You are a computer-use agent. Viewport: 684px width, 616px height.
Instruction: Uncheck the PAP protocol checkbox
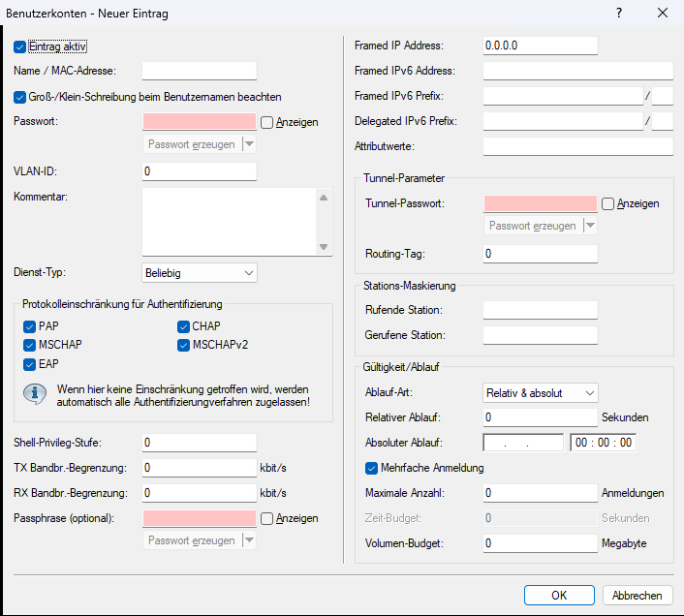tap(29, 326)
